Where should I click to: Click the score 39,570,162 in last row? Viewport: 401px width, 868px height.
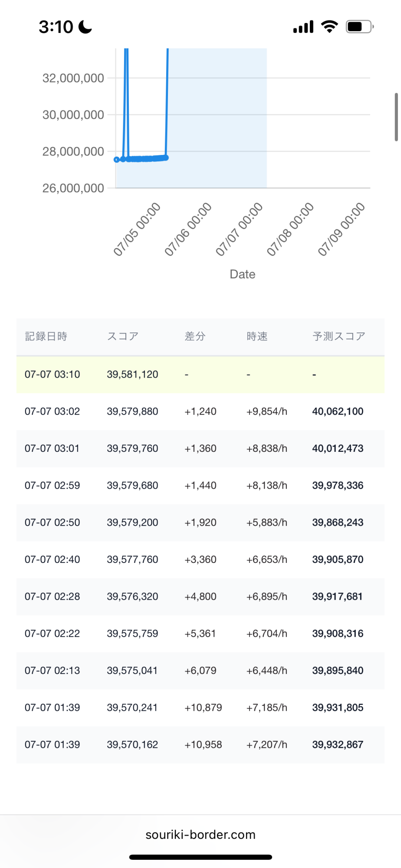[x=132, y=745]
